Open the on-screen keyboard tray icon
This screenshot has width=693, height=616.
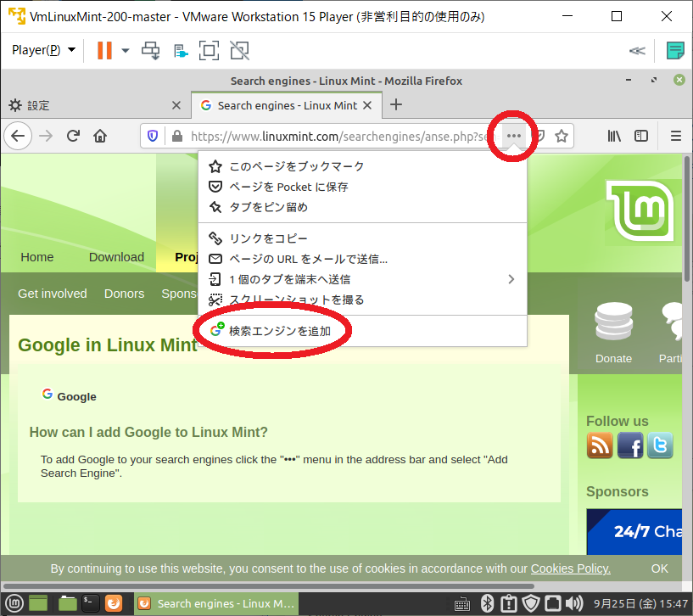pos(462,604)
